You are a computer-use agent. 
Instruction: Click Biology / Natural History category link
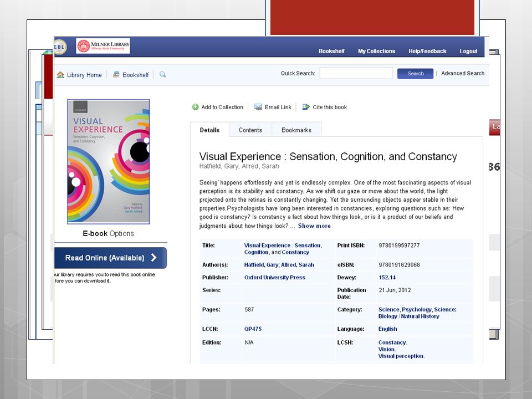[409, 316]
